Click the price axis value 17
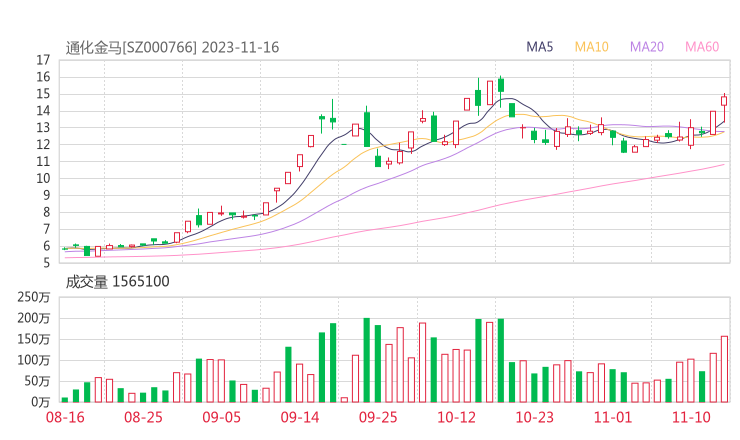Image resolution: width=740 pixels, height=440 pixels. point(43,60)
